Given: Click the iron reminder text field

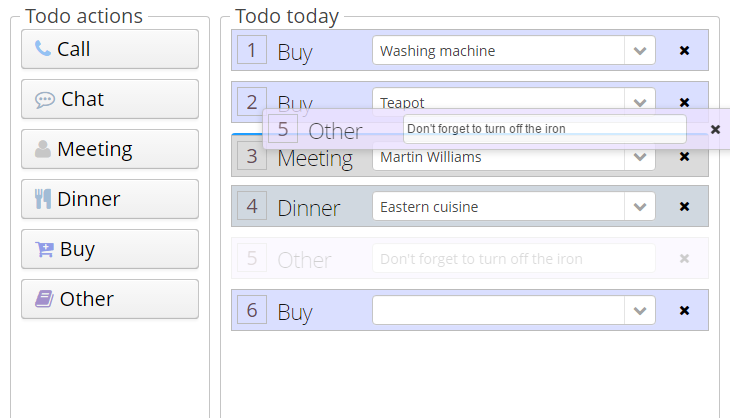Looking at the screenshot, I should coord(544,129).
